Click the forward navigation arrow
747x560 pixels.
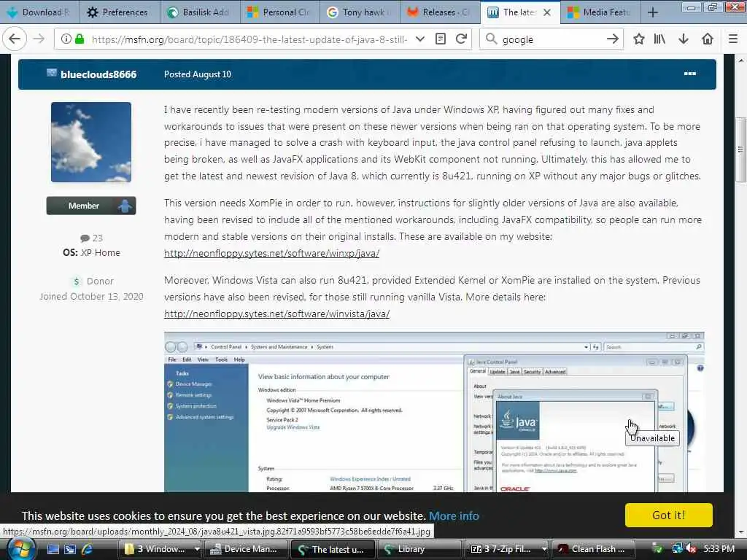click(39, 39)
